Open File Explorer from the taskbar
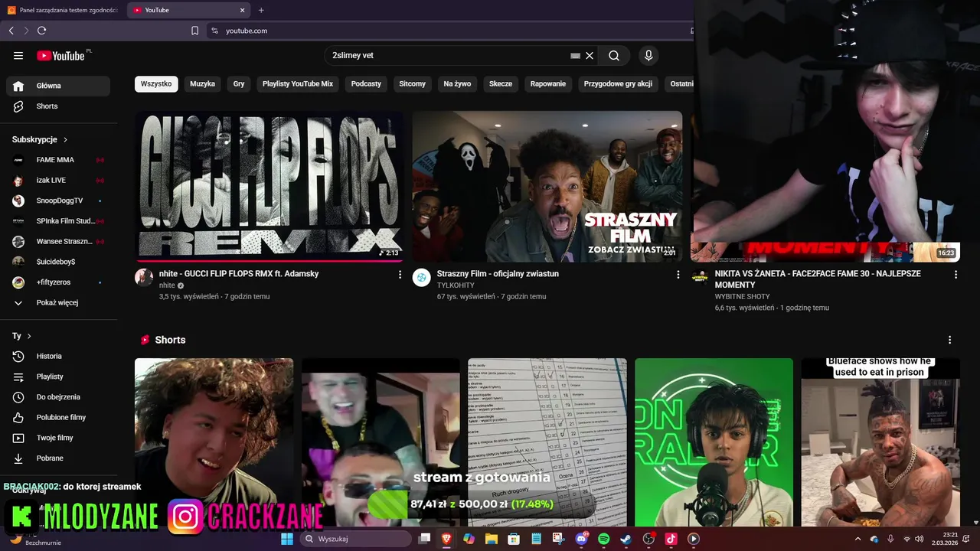The width and height of the screenshot is (980, 551). [491, 539]
